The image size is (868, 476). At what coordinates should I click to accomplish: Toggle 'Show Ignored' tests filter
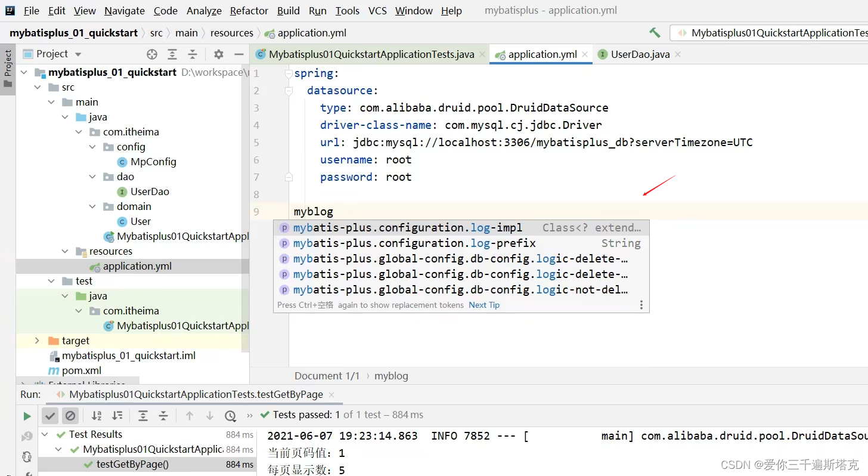(x=70, y=415)
